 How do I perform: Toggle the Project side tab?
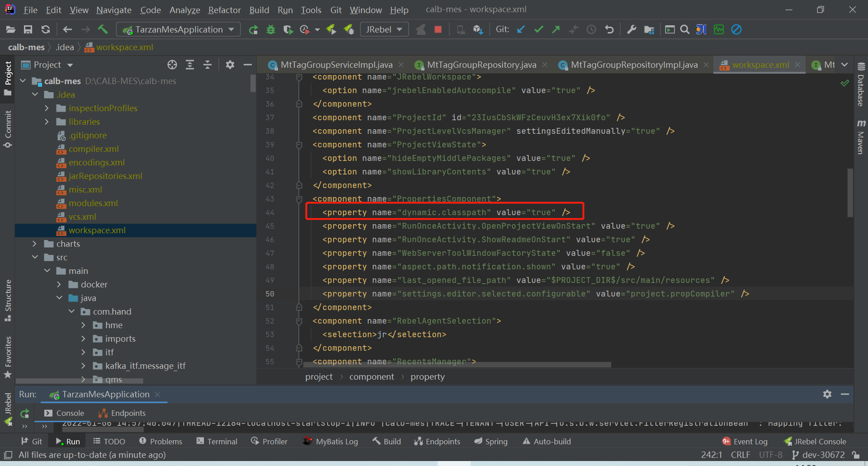click(8, 79)
